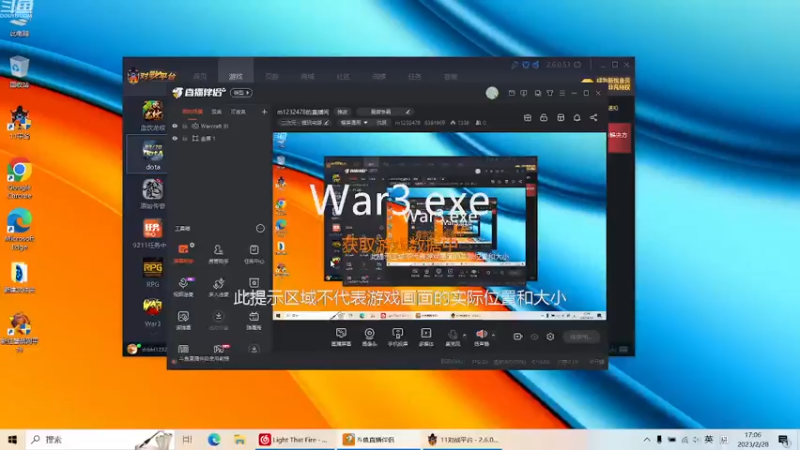
Task: Edit the room title with the pencil icon
Action: [408, 112]
